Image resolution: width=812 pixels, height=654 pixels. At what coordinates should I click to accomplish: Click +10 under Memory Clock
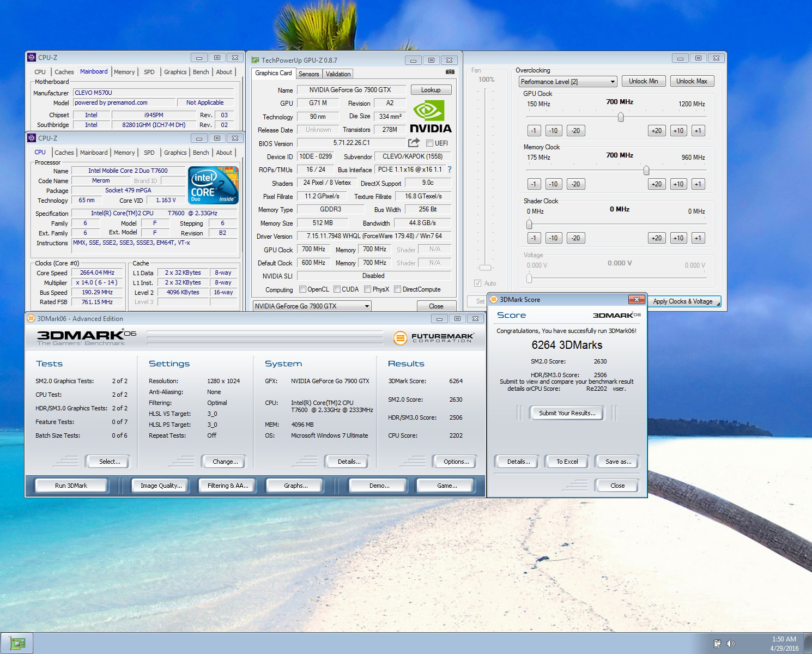(678, 184)
